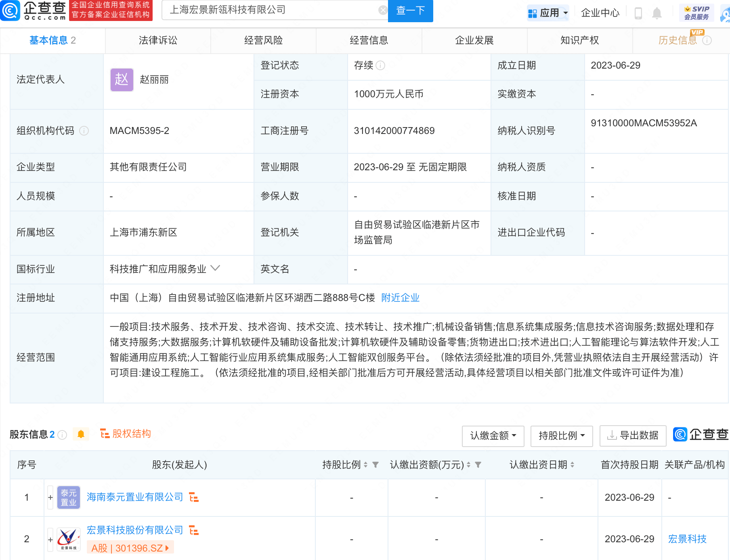This screenshot has height=560, width=730.
Task: Click the 查一下 search button
Action: tap(410, 10)
